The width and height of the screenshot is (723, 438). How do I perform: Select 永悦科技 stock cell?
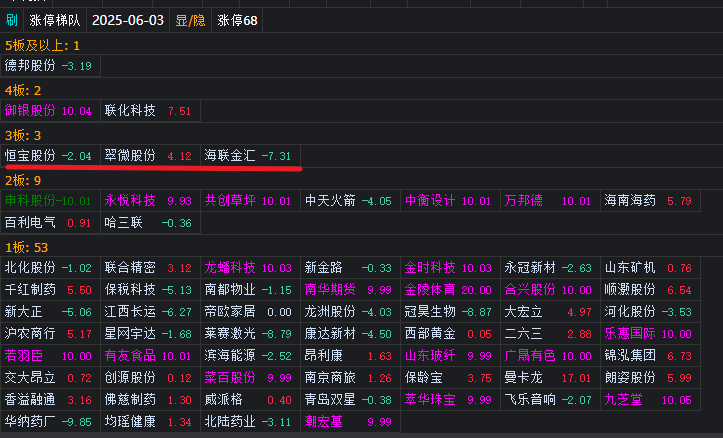150,201
